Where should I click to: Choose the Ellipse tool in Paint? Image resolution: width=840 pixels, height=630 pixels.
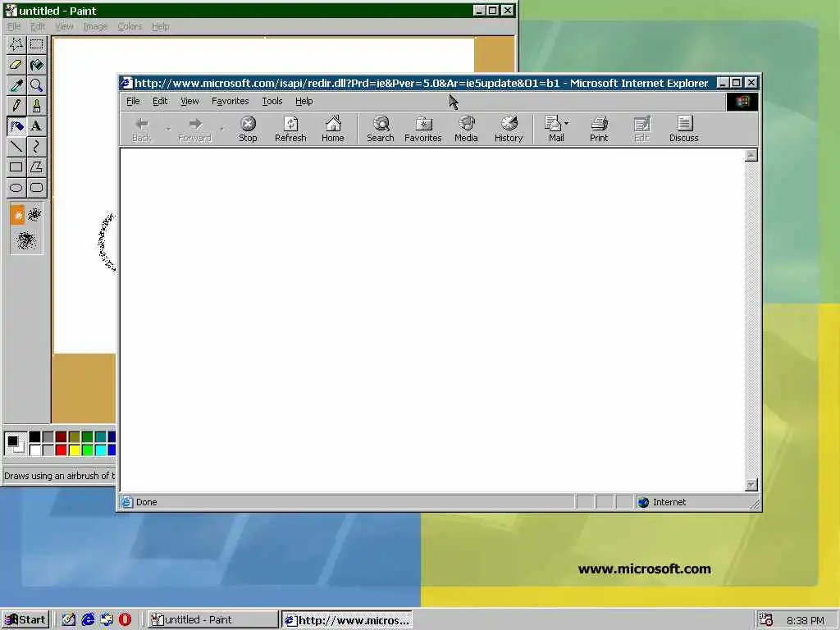[16, 188]
